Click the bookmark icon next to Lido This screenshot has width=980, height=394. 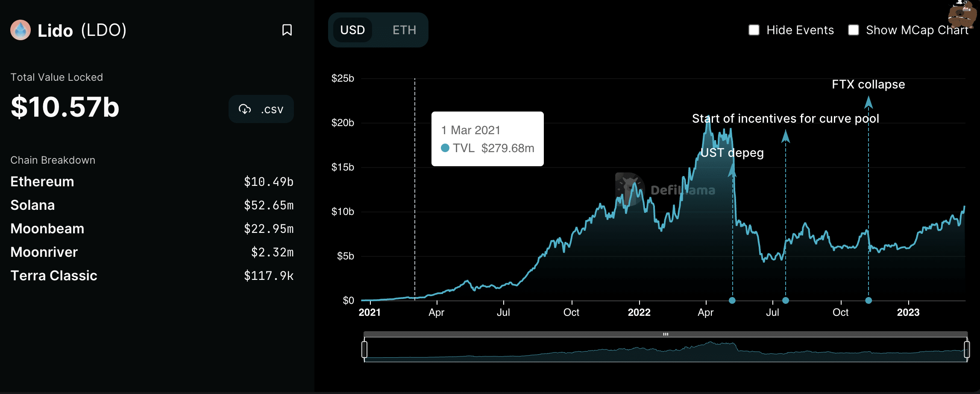point(287,30)
